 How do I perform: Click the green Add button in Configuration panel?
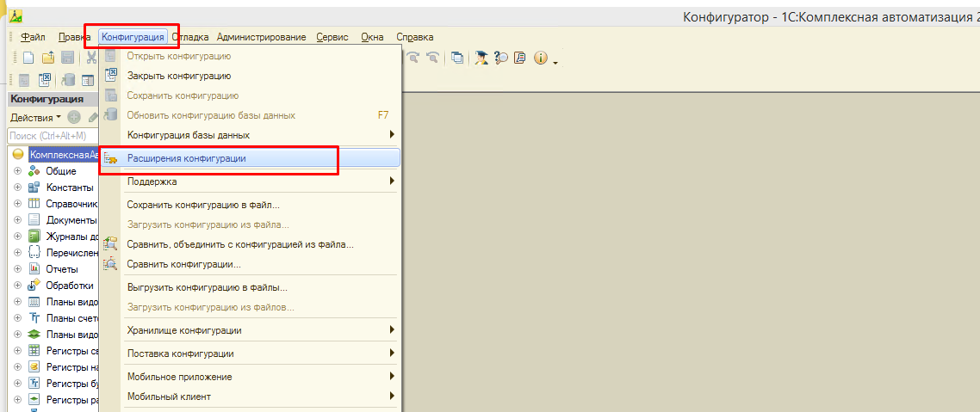pyautogui.click(x=74, y=117)
